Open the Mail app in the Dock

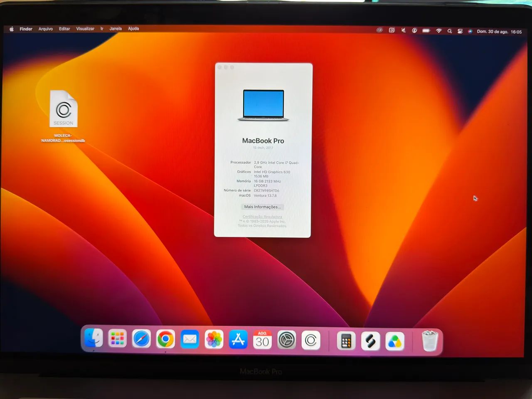pos(190,340)
